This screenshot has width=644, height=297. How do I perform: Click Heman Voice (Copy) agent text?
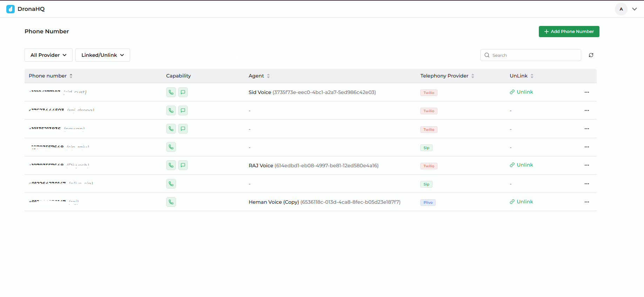pyautogui.click(x=274, y=202)
